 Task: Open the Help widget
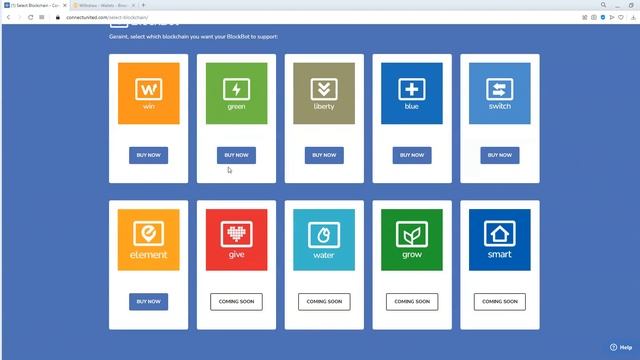(x=621, y=347)
